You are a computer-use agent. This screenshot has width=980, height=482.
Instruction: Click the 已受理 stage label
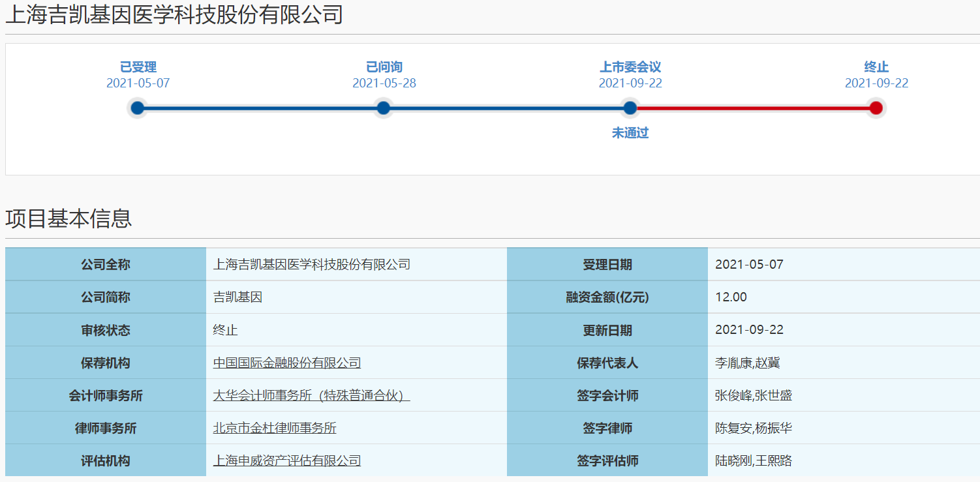[138, 67]
